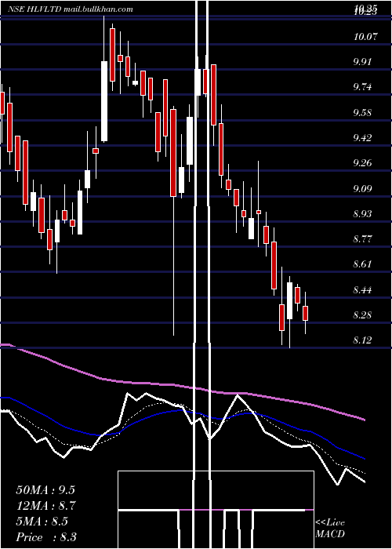This screenshot has height=549, width=392.
Task: Click the 50MA : 9.5 readout
Action: (45, 490)
